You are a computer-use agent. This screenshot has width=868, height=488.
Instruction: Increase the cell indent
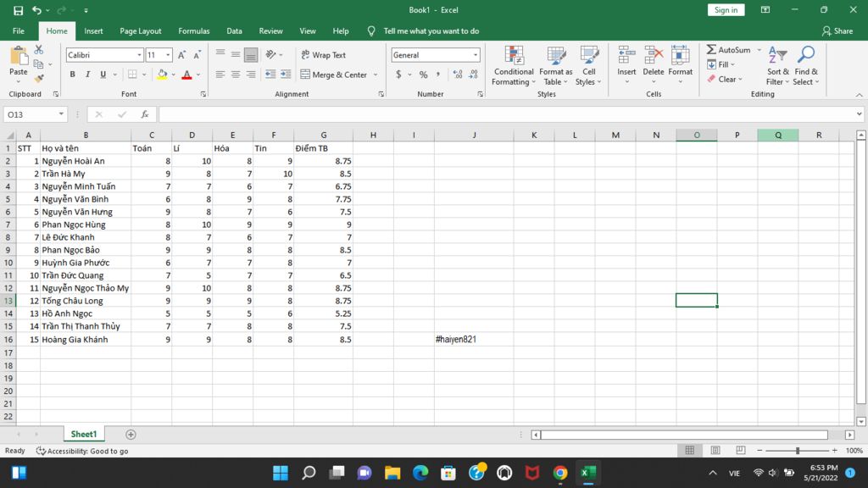click(x=286, y=75)
